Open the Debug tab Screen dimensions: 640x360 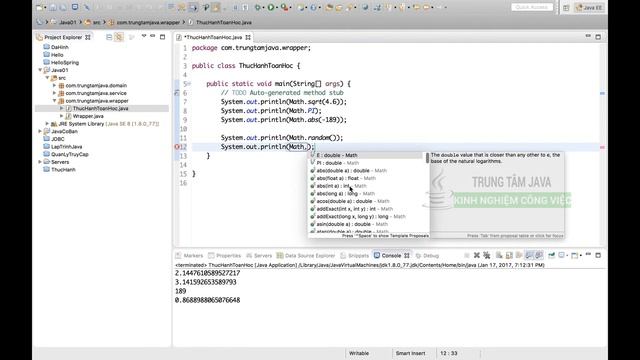click(427, 256)
